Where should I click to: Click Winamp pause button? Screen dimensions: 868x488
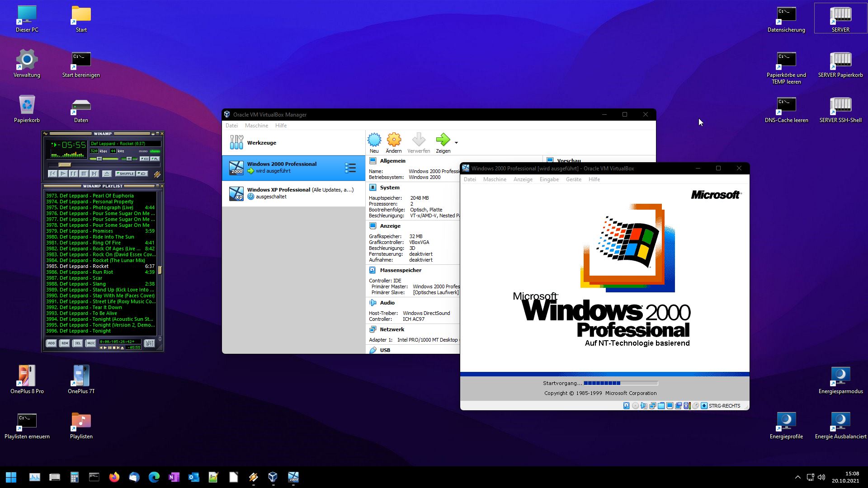(73, 174)
